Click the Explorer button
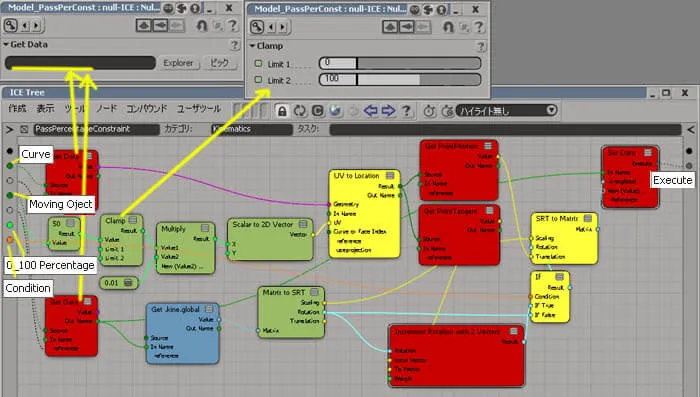 [178, 63]
